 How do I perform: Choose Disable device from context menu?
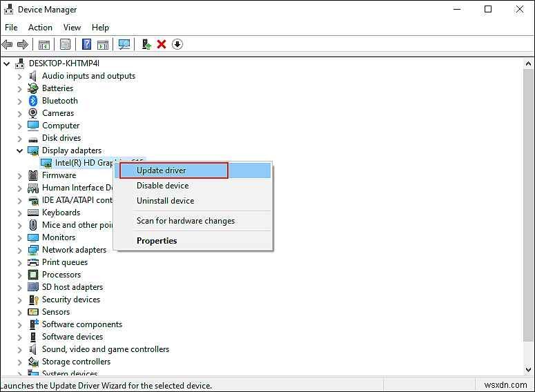193,186
